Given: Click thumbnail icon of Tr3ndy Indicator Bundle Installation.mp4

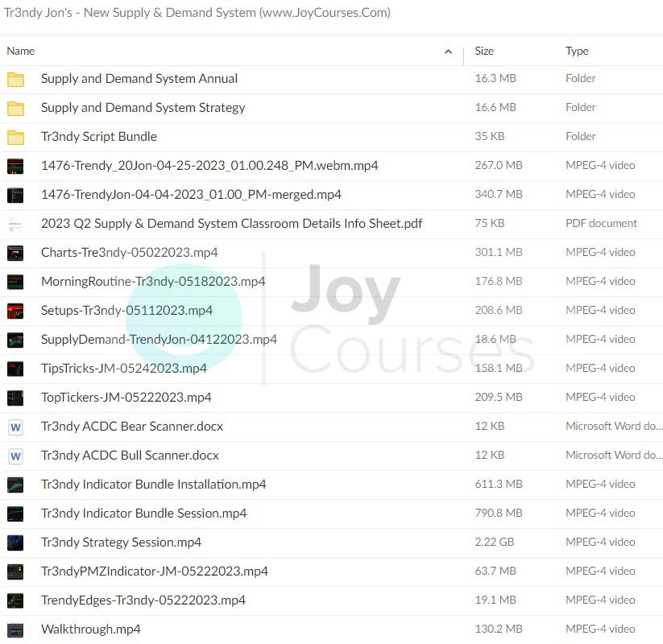Looking at the screenshot, I should click(x=15, y=485).
